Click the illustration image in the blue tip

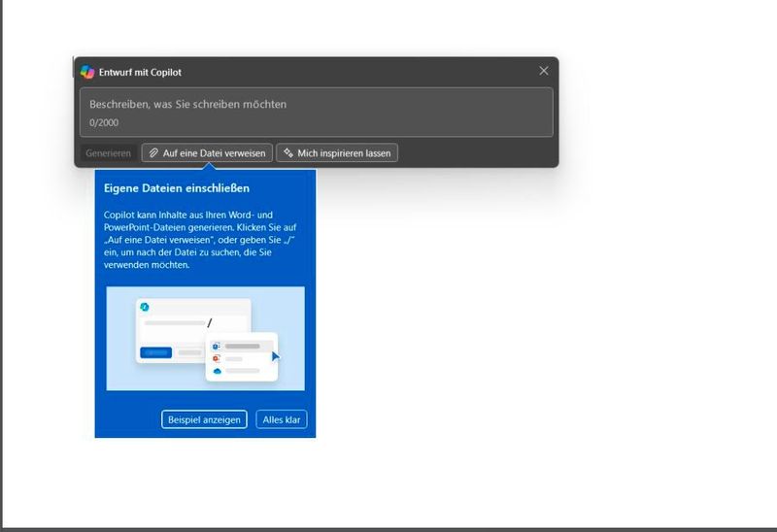point(206,338)
